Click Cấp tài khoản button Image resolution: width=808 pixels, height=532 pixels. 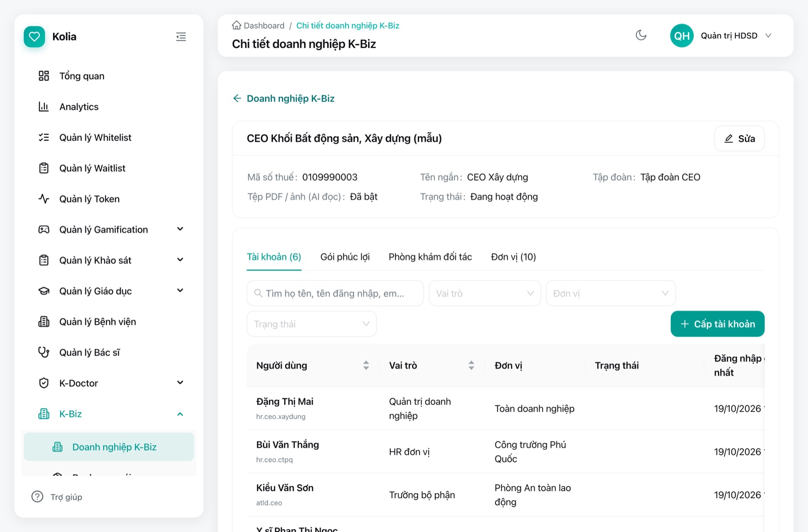pyautogui.click(x=718, y=324)
